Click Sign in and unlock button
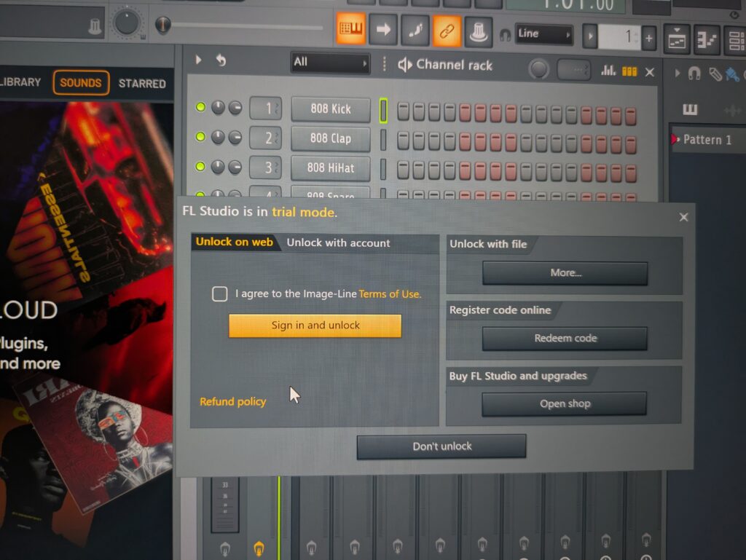 315,326
